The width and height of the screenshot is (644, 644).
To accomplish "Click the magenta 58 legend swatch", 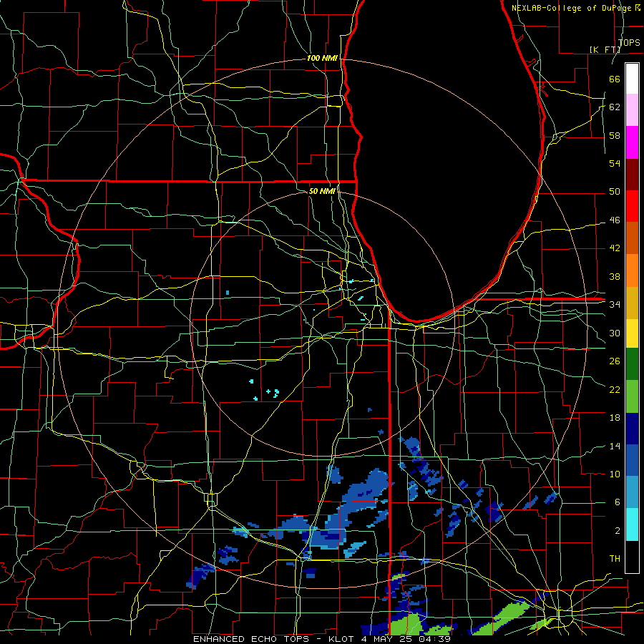I will click(632, 142).
